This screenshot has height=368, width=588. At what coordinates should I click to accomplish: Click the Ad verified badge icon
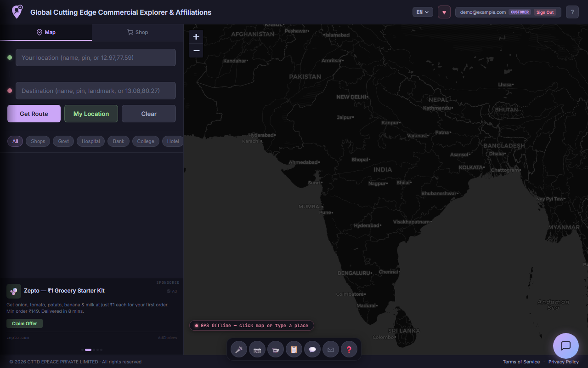[x=169, y=291]
